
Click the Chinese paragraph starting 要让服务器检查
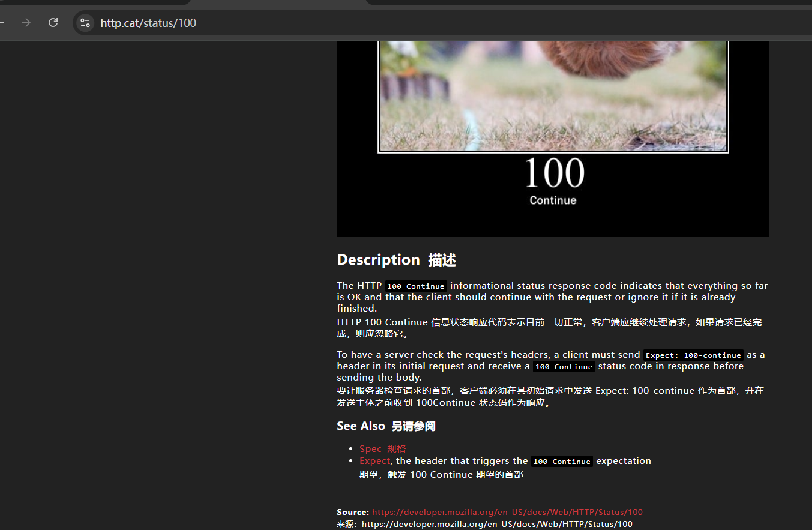point(550,396)
